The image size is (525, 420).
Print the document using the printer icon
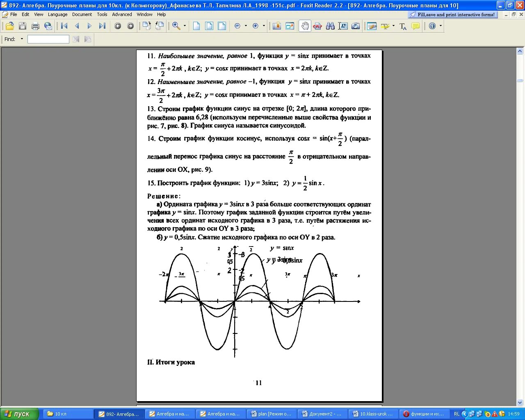pos(35,26)
